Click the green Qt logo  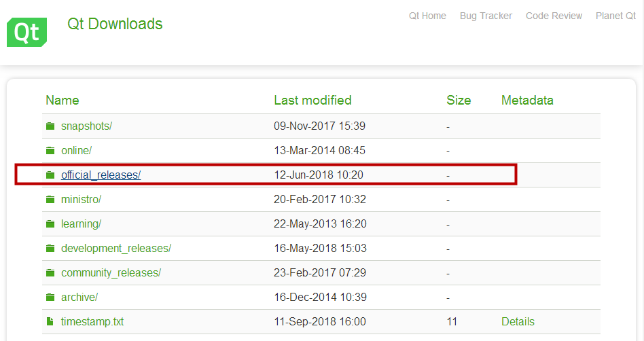[x=26, y=32]
